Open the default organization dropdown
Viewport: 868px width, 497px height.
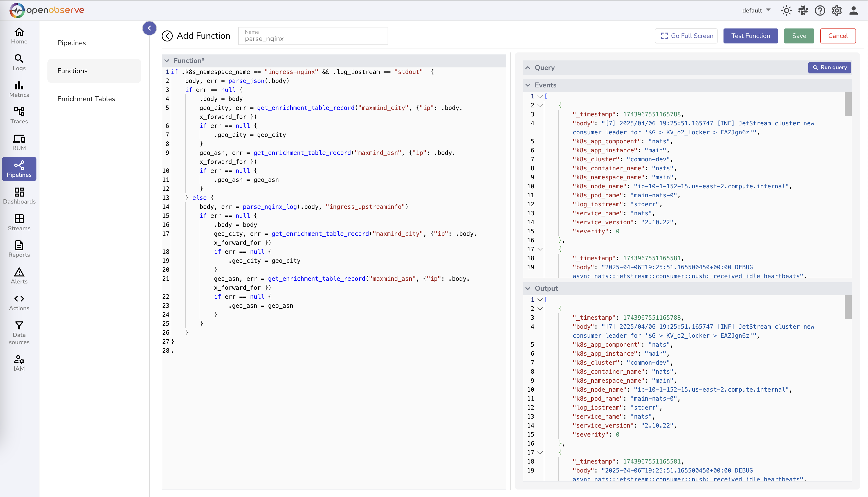point(756,10)
